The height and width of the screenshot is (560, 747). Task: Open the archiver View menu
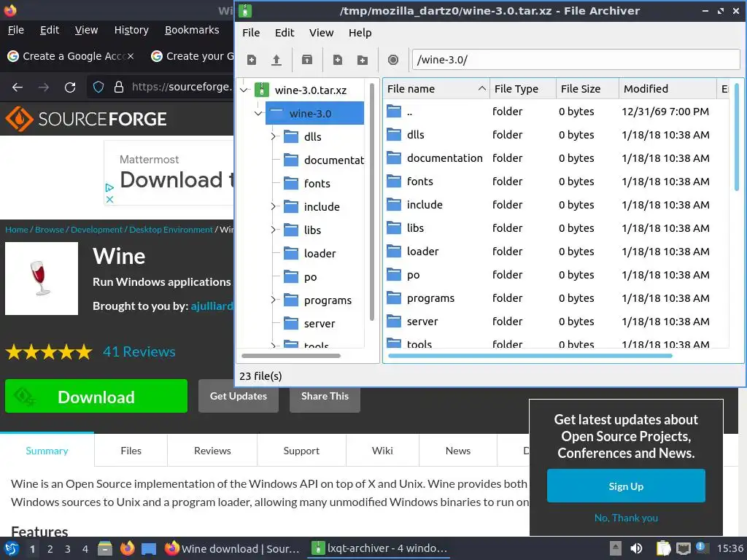(x=321, y=33)
